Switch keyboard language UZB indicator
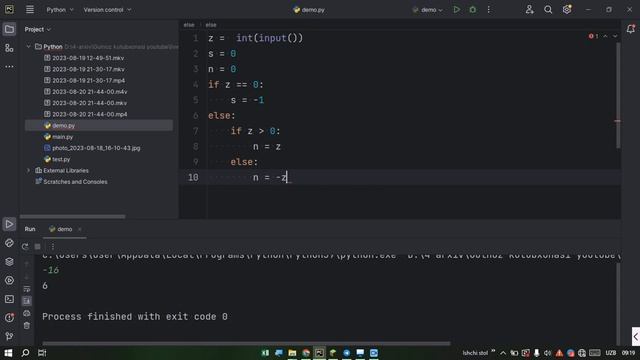This screenshot has height=360, width=640. click(x=611, y=353)
